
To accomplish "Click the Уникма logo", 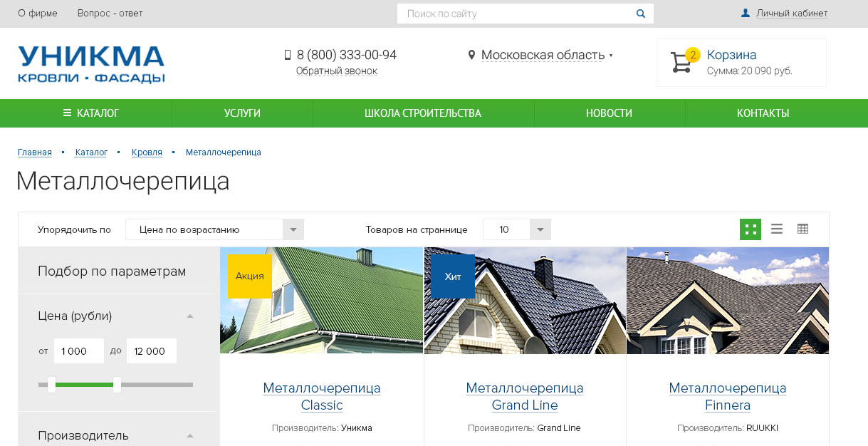I will [x=91, y=64].
